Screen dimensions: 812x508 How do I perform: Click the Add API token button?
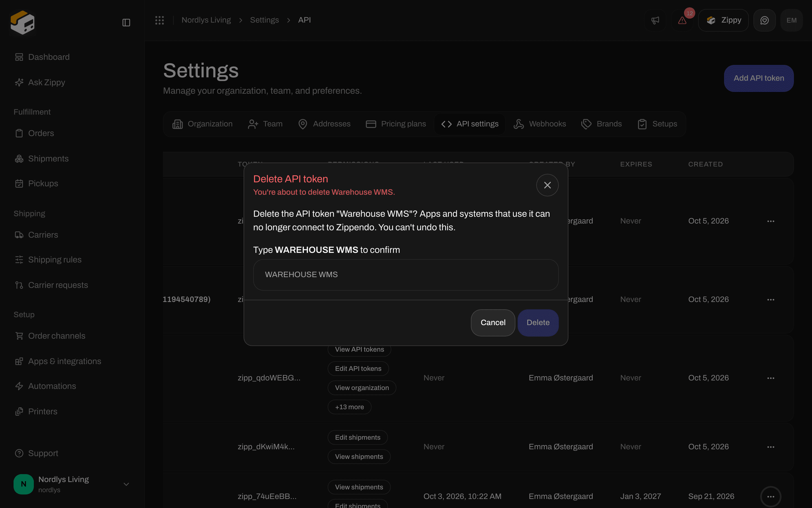coord(759,78)
